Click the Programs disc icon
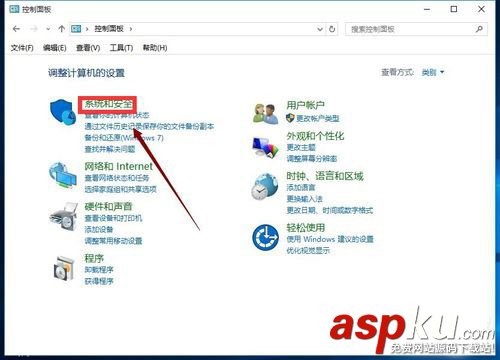500x360 pixels. tap(63, 268)
